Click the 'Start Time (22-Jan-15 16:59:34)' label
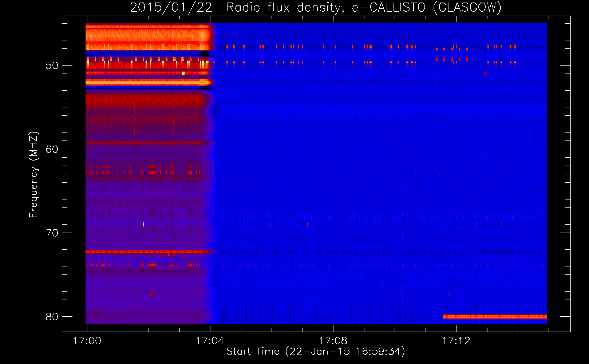This screenshot has width=589, height=364. tap(315, 351)
